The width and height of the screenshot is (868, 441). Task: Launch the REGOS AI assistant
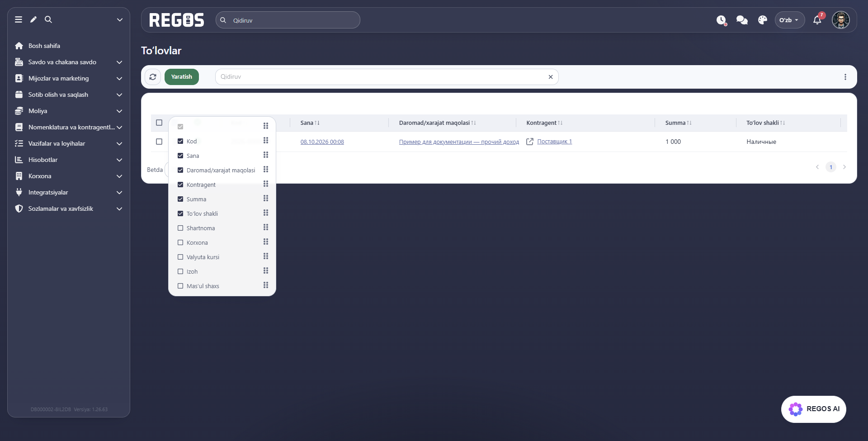tap(814, 409)
